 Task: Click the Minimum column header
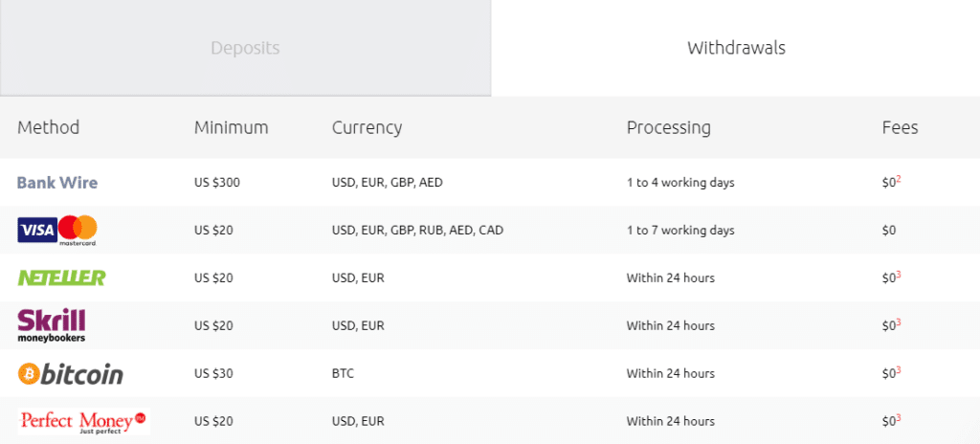(x=232, y=127)
